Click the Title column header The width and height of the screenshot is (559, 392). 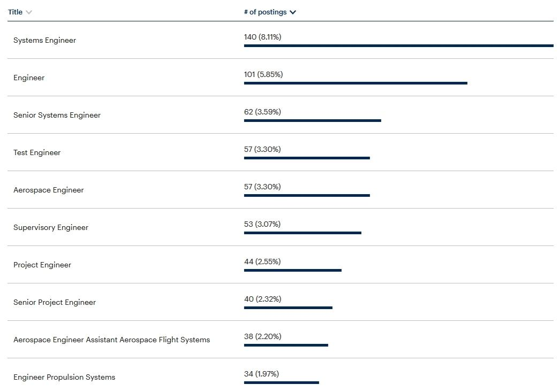14,11
